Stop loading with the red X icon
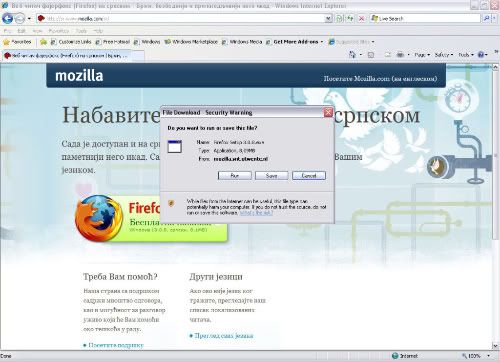Screen dimensions: 500x362 [x=361, y=19]
